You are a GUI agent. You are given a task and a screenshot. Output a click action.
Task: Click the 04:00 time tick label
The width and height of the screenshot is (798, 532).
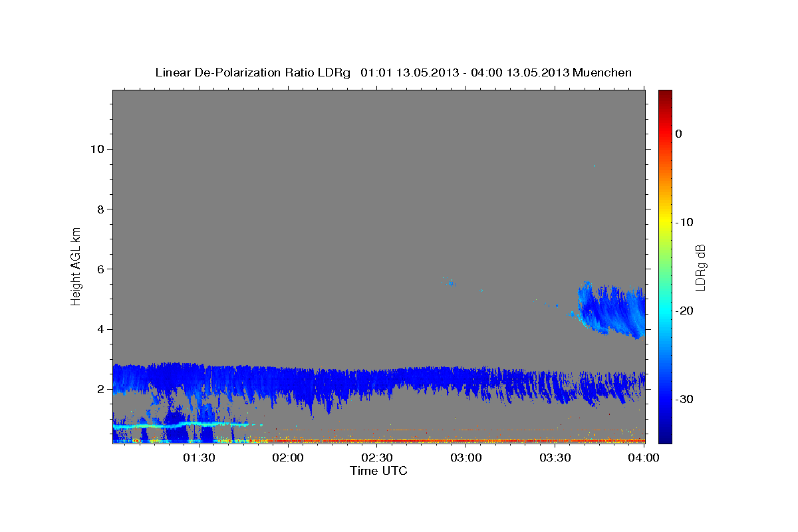pyautogui.click(x=644, y=458)
